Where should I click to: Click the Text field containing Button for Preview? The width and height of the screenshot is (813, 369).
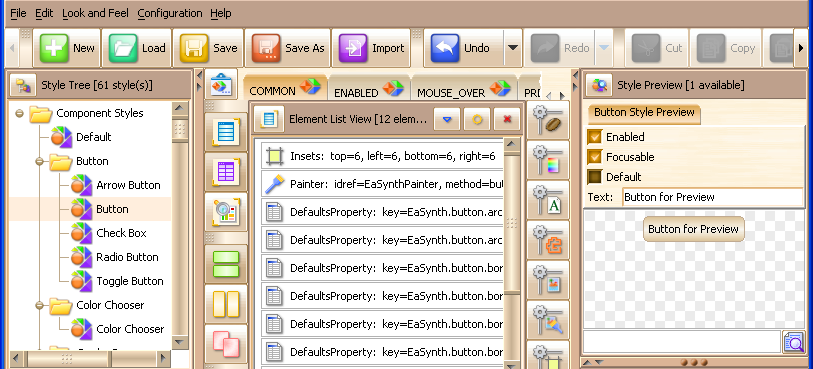point(712,197)
